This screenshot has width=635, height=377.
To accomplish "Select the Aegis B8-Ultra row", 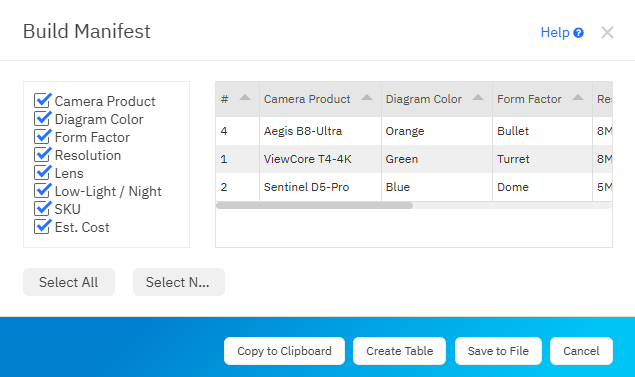I will tap(414, 131).
